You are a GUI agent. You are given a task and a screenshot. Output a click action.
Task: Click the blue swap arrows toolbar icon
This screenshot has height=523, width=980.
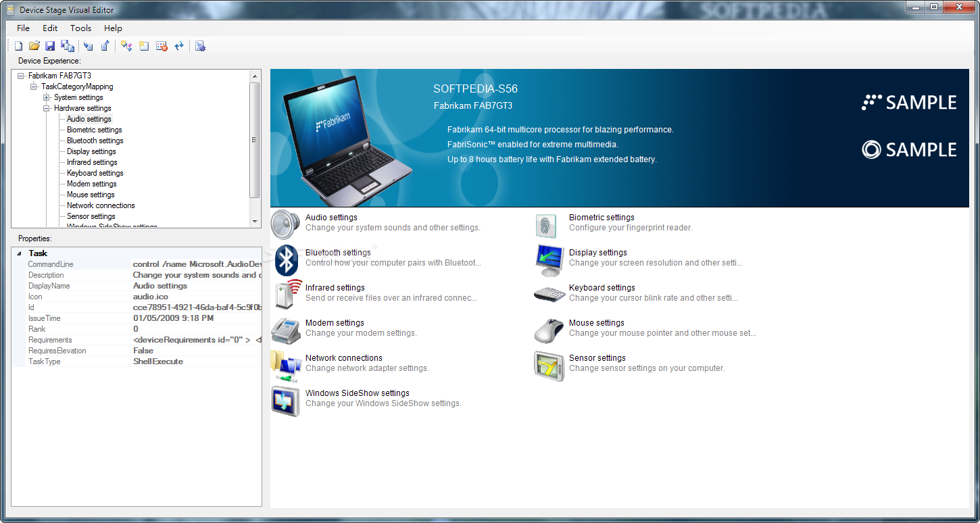click(179, 46)
